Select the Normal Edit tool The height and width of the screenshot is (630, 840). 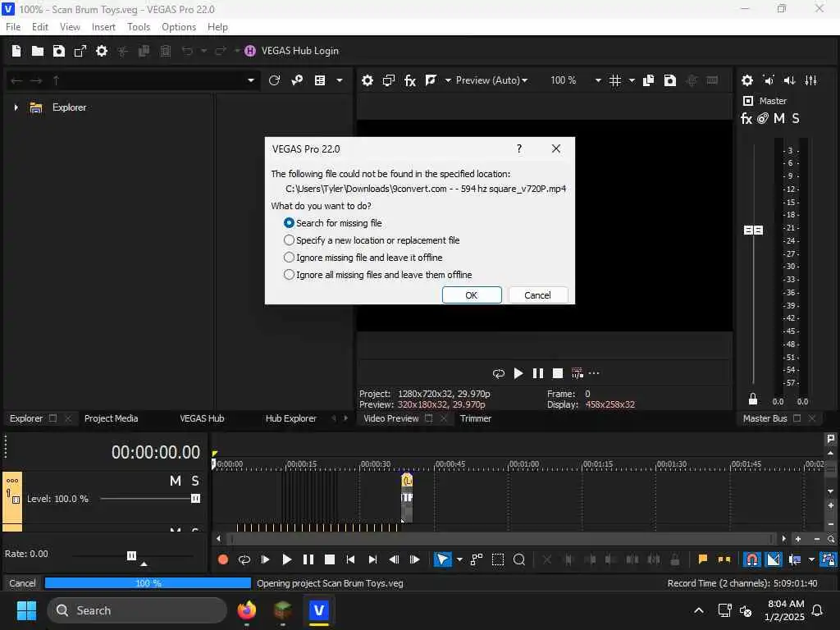(442, 559)
